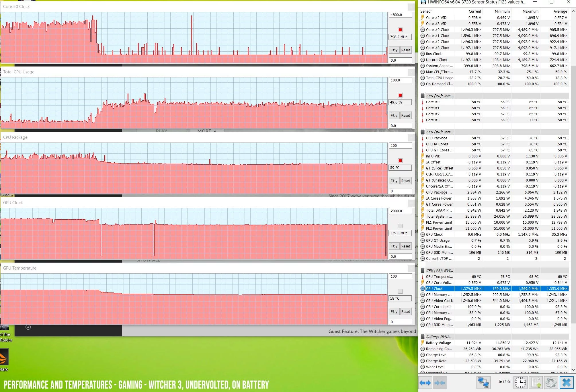Screen dimensions: 576x392
Task: Open sensor settings via the gear icon
Action: 551,383
